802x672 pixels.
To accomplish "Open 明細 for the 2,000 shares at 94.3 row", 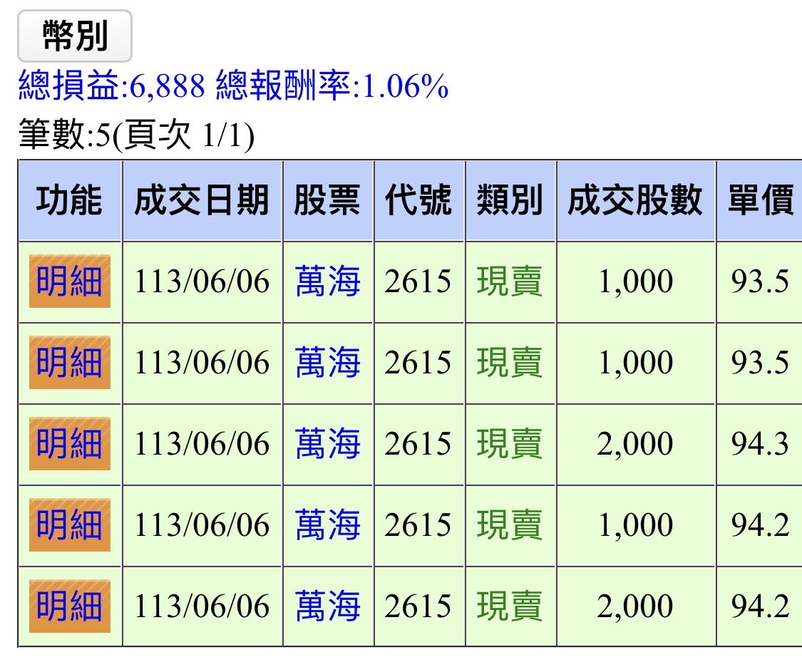I will [70, 443].
